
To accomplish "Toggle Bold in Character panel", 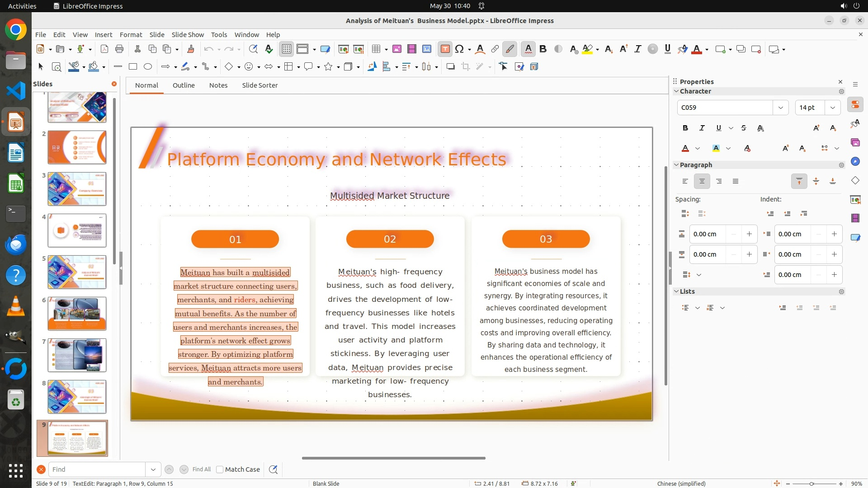I will pyautogui.click(x=685, y=128).
